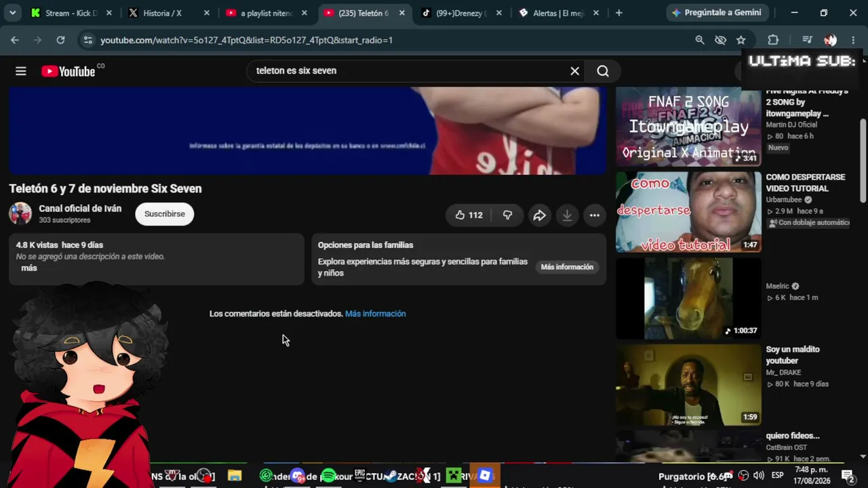Dislike this video
The width and height of the screenshot is (868, 488).
pos(507,215)
